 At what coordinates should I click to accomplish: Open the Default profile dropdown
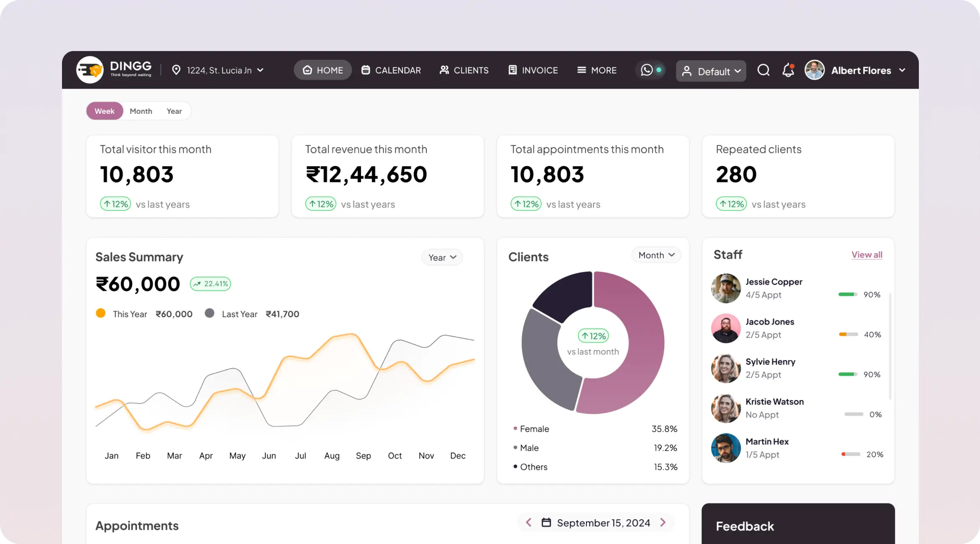coord(711,71)
